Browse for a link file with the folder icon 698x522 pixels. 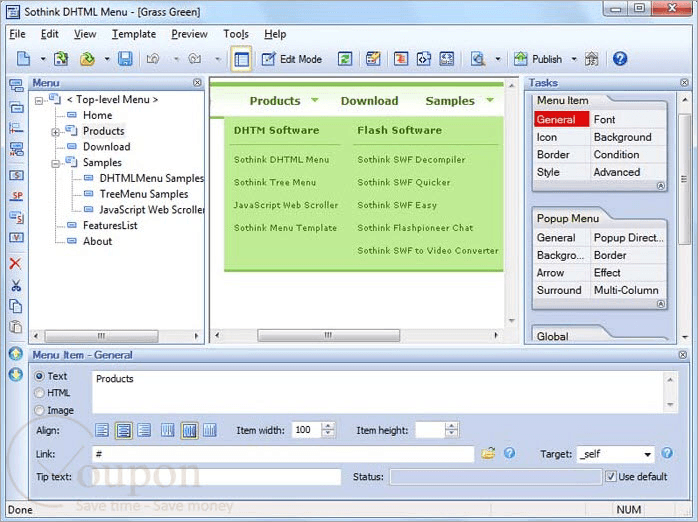[x=488, y=453]
